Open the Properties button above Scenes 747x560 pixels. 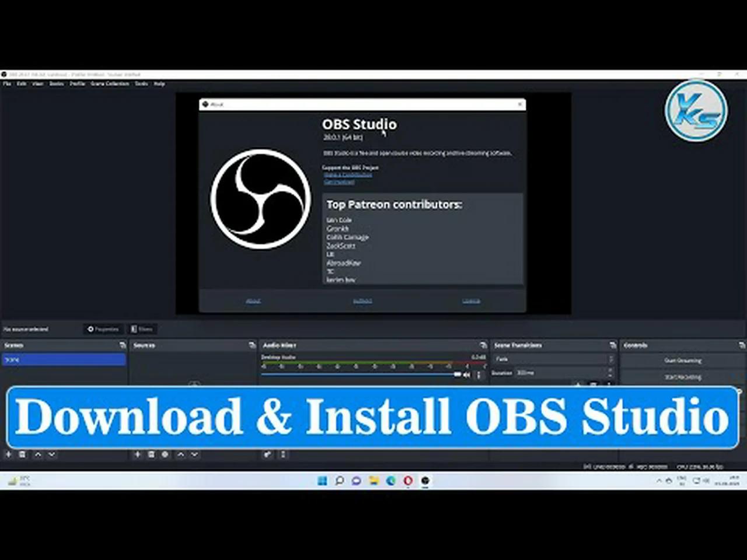(103, 328)
